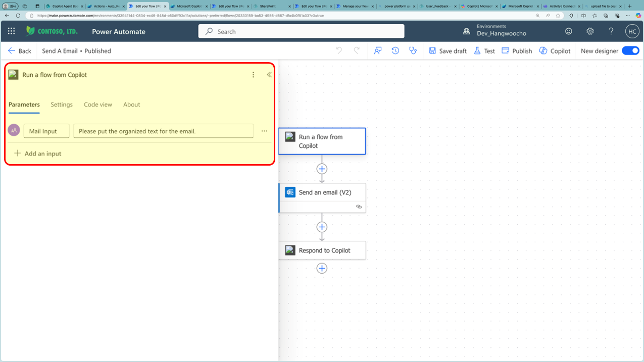
Task: Toggle the New designer switch
Action: 630,50
